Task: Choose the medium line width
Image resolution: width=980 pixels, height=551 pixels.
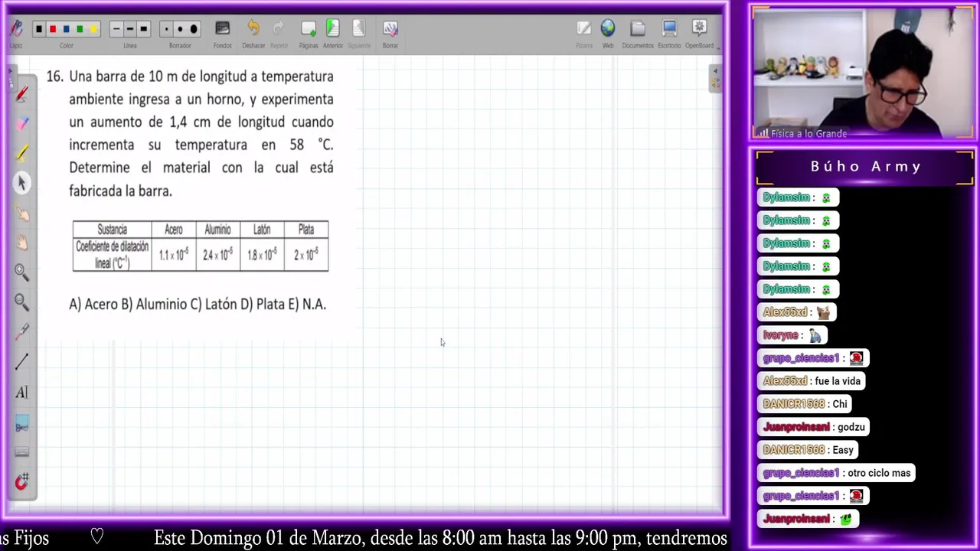Action: point(129,29)
